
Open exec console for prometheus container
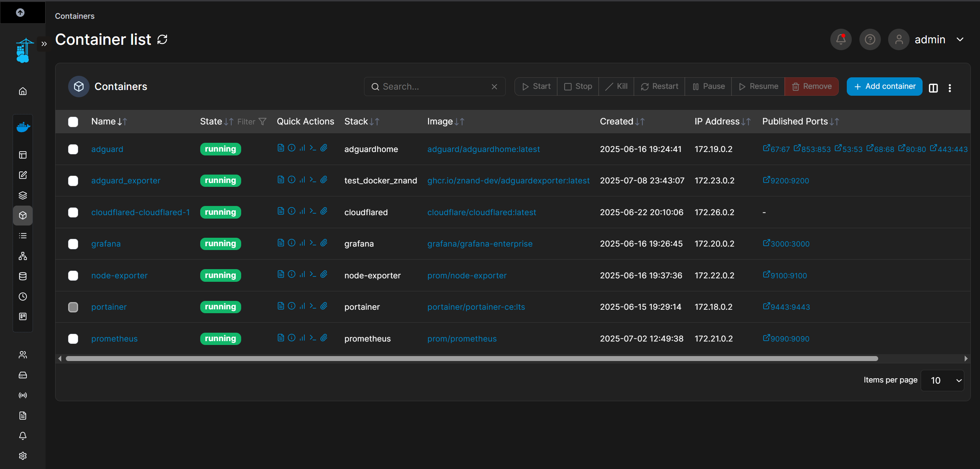313,338
